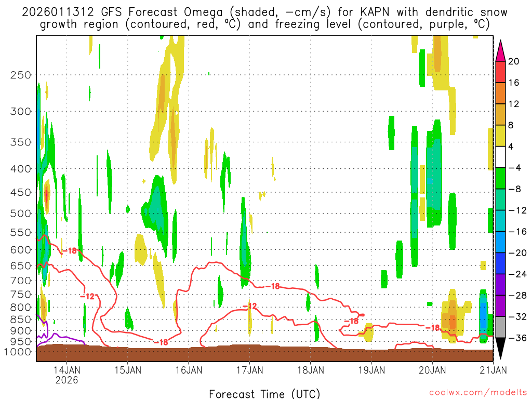The height and width of the screenshot is (399, 532).
Task: Click the 17JAN date label
Action: (x=250, y=370)
